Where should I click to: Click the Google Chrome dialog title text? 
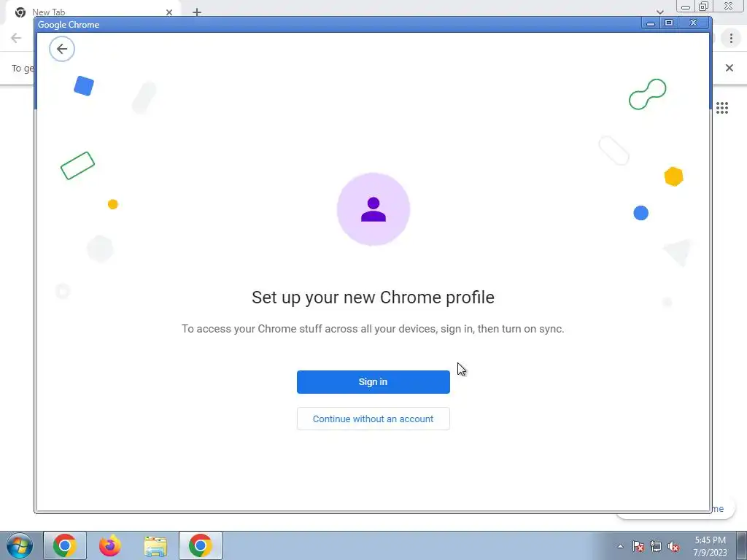pyautogui.click(x=69, y=25)
